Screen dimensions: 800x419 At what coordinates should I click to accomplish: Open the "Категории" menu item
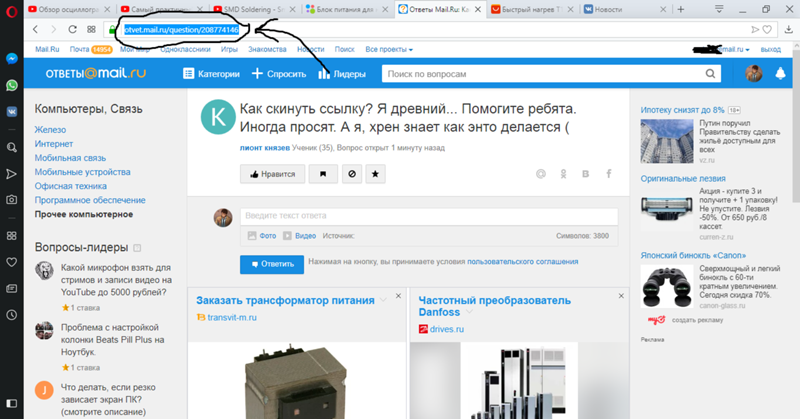point(212,74)
